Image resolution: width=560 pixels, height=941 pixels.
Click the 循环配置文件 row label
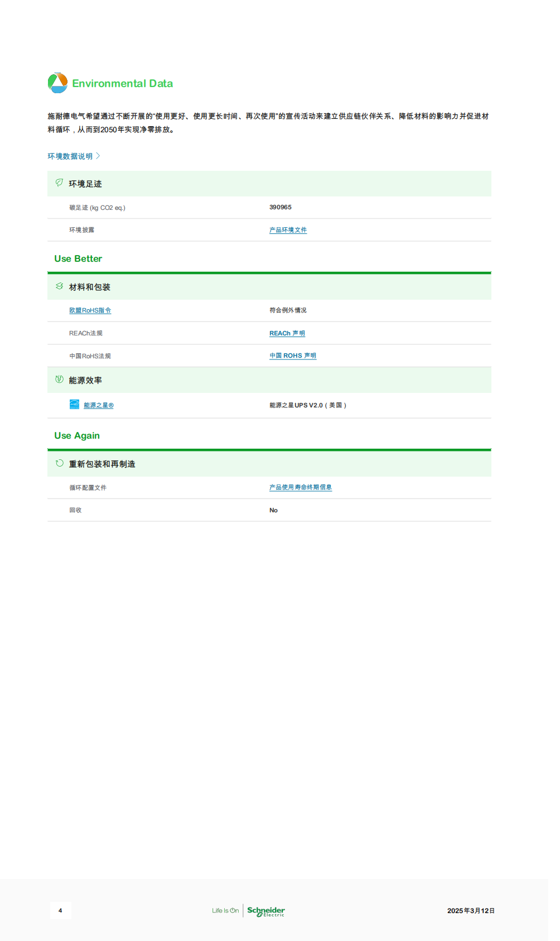[x=88, y=488]
